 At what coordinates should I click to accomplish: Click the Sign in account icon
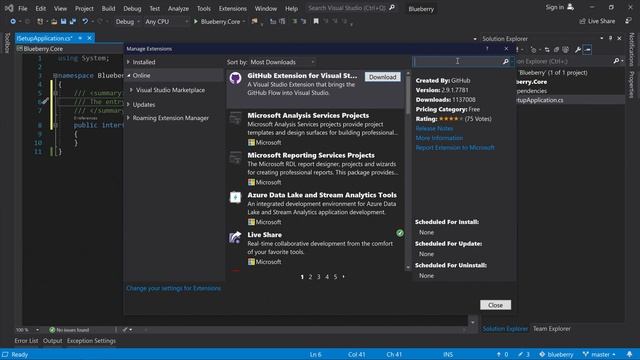pos(571,7)
